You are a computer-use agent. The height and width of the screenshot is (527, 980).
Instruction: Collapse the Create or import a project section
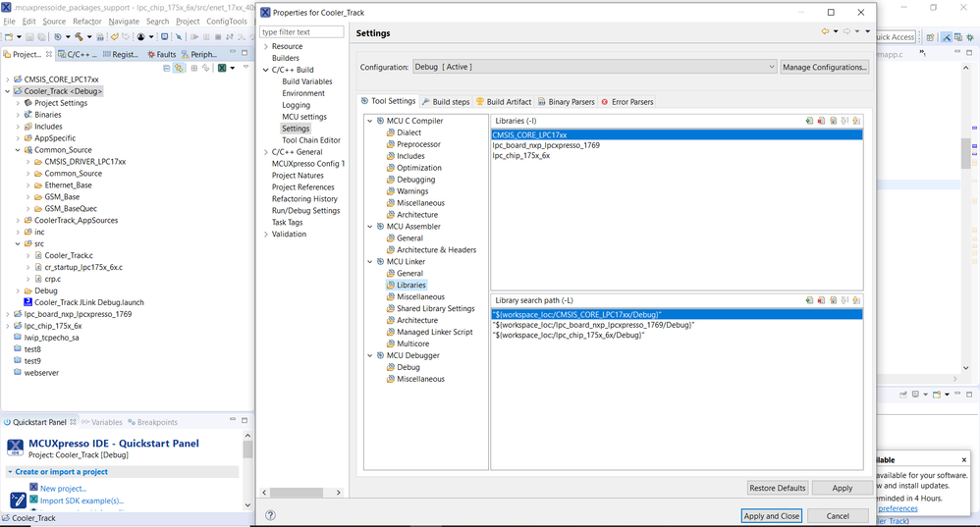click(10, 472)
